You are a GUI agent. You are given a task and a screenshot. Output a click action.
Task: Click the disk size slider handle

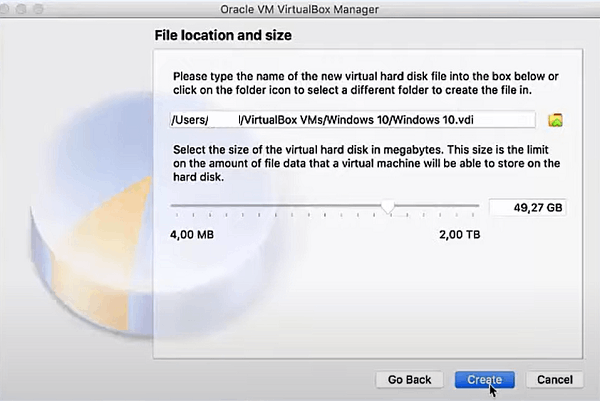(387, 207)
